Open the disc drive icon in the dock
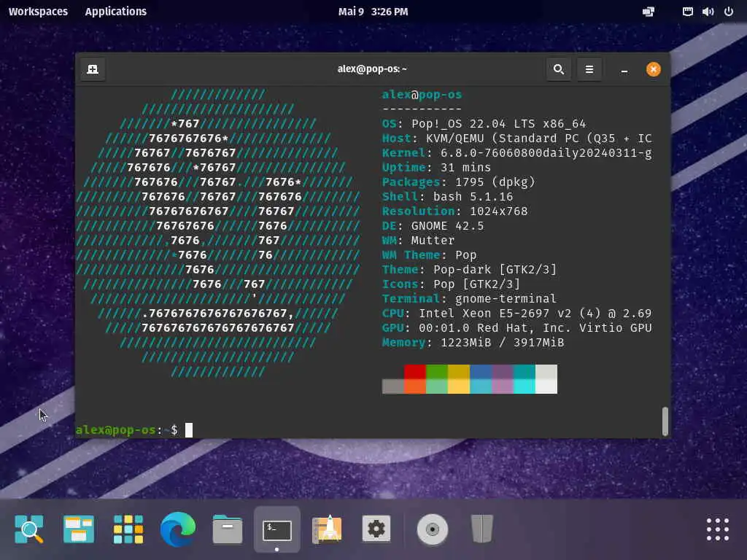This screenshot has height=560, width=747. [x=432, y=529]
